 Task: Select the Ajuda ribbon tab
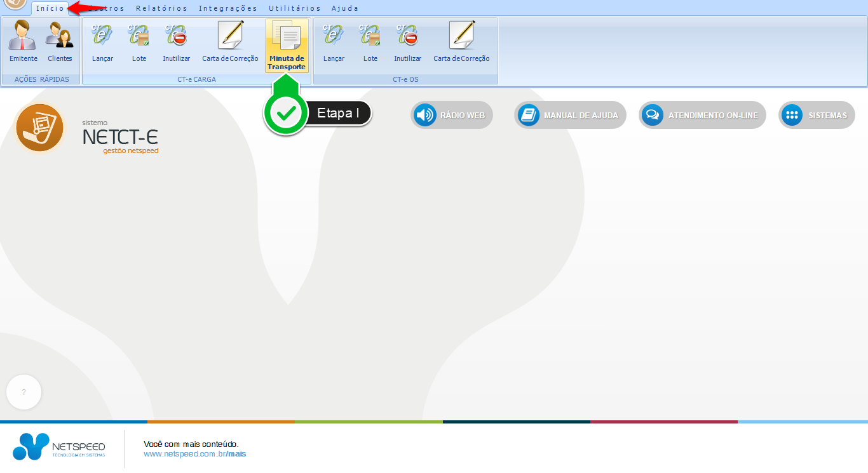[x=345, y=8]
